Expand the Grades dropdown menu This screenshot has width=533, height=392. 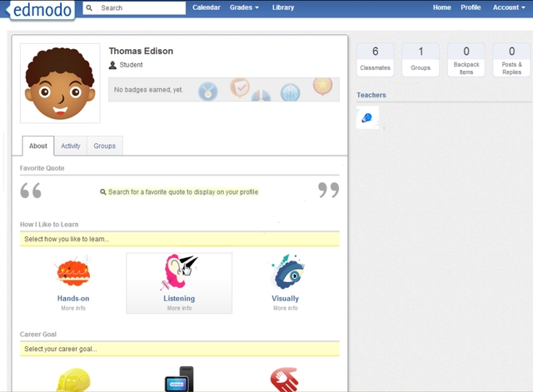pyautogui.click(x=244, y=7)
